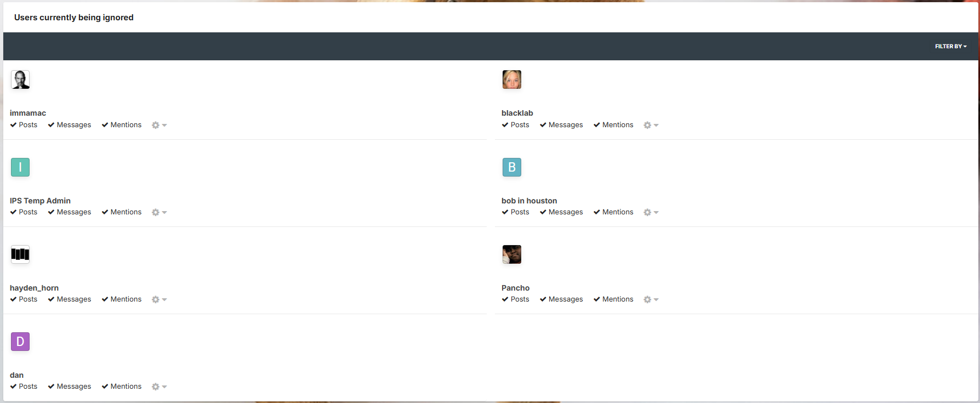The width and height of the screenshot is (980, 403).
Task: Toggle Posts ignore for immamac
Action: [24, 125]
